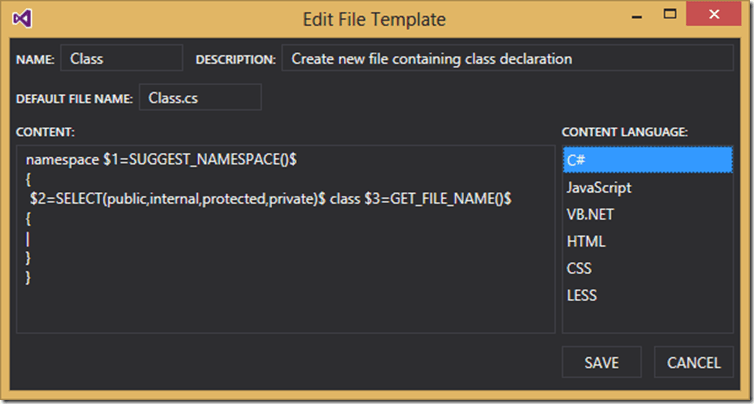Click the Default File Name field
754x404 pixels.
coord(200,98)
